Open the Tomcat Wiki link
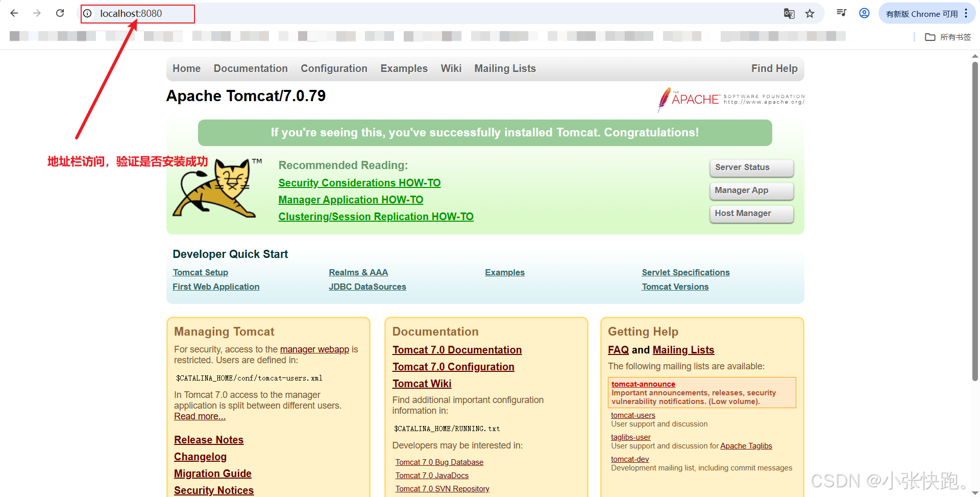 [x=422, y=384]
